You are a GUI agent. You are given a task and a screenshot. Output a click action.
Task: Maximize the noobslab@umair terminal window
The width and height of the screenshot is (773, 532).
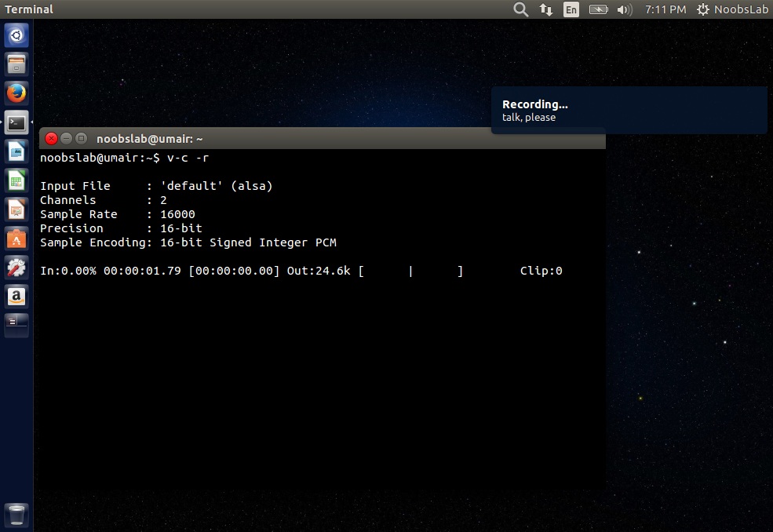82,139
